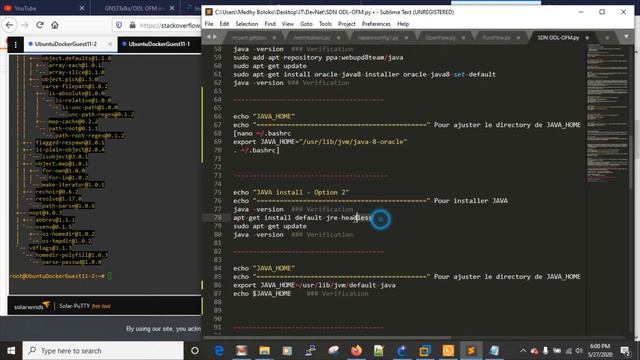Screen dimensions: 640x360
Task: Open the Edit menu in Sublime Text
Action: [x=224, y=24]
